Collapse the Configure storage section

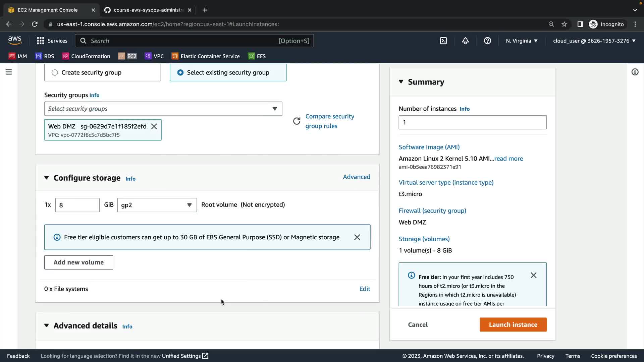(x=47, y=178)
